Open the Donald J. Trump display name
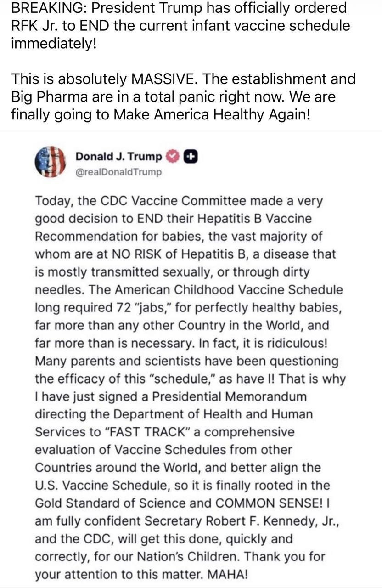This screenshot has height=588, width=382. point(118,157)
